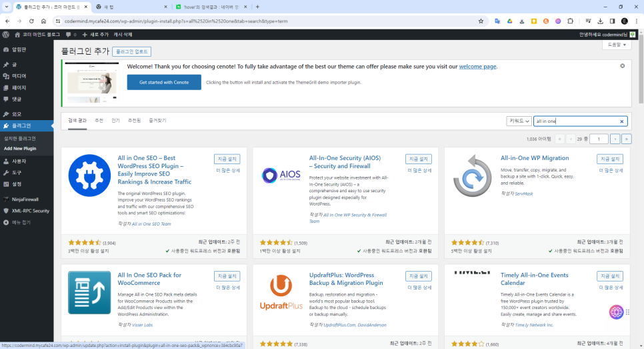The height and width of the screenshot is (349, 644).
Task: Install Timely All-in-One Events Calendar
Action: (610, 276)
